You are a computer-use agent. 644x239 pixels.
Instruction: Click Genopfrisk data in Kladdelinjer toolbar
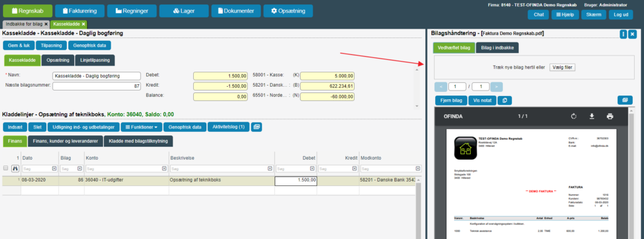185,127
